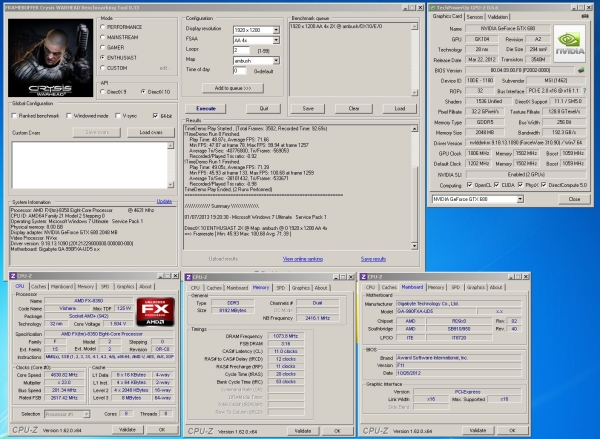Screen dimensions: 600x439
Task: Enable Ranked benchmark checkbox
Action: pyautogui.click(x=14, y=116)
